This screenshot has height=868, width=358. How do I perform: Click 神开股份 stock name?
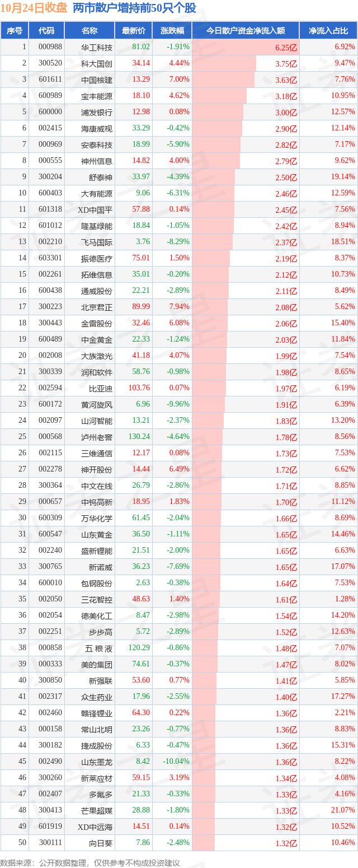[97, 469]
